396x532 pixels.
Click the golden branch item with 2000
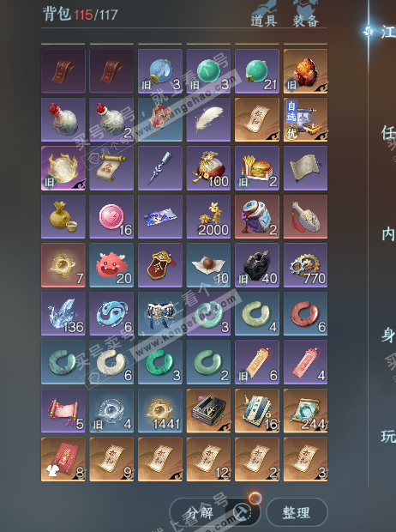pos(208,217)
